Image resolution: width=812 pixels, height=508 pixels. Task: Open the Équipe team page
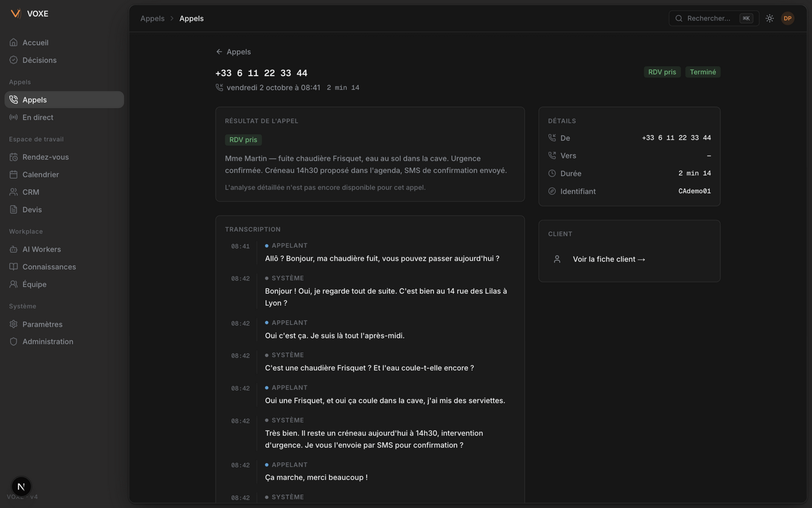point(64,284)
